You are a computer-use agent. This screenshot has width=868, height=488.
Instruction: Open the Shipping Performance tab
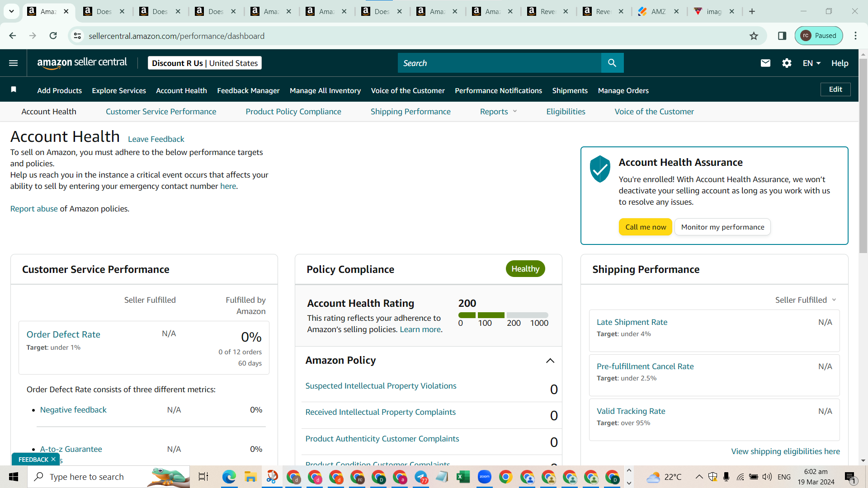click(410, 112)
